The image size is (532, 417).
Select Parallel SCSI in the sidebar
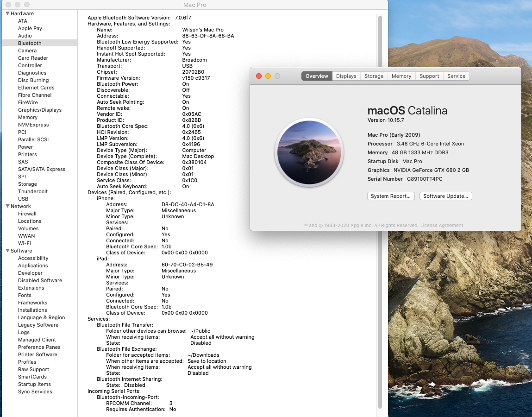click(33, 139)
